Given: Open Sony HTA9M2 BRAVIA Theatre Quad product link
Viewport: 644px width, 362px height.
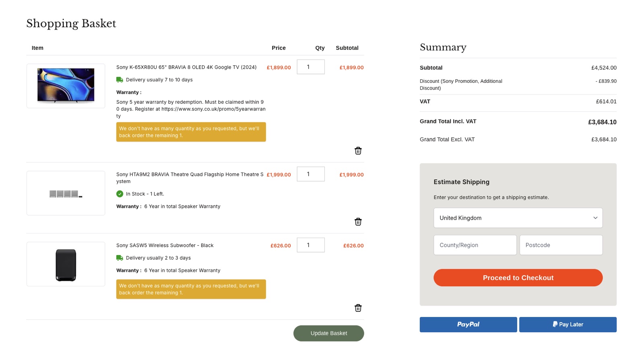Looking at the screenshot, I should coord(190,178).
